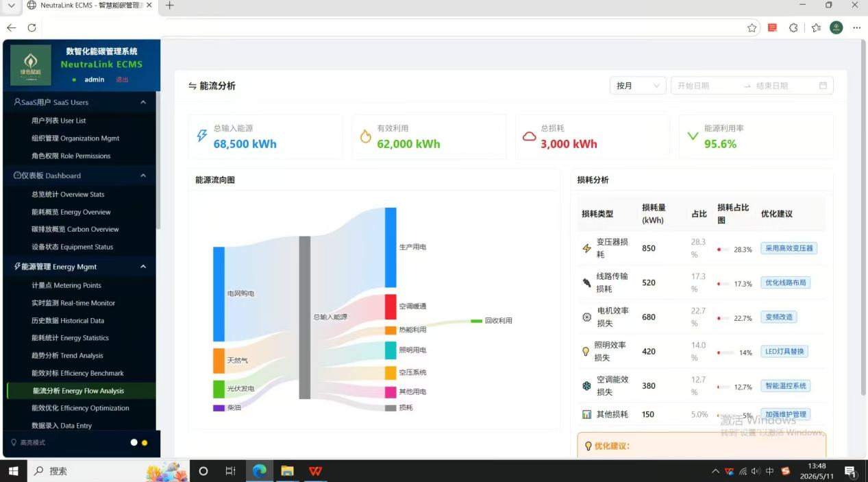Click the 优化线路布局 suggestion tag

tap(785, 282)
